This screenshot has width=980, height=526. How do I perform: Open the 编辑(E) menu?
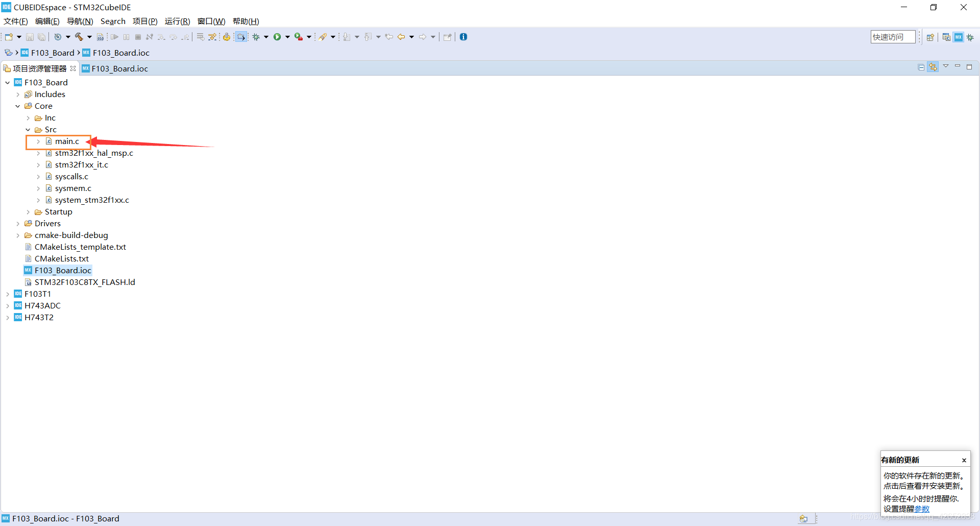tap(47, 21)
